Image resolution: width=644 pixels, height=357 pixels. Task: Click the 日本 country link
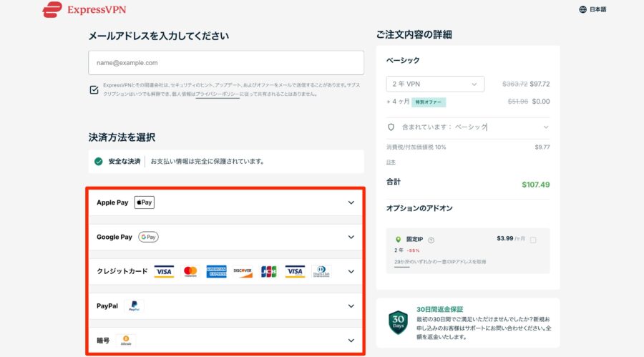point(391,162)
